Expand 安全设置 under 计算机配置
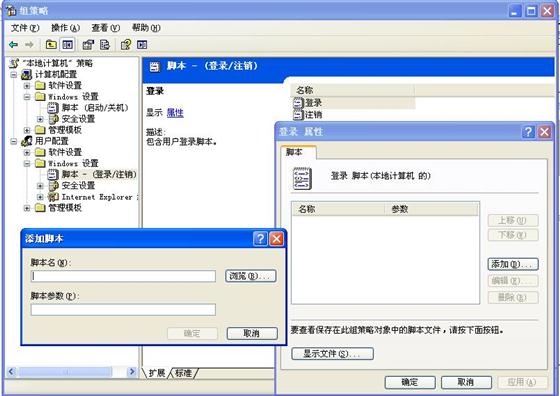The width and height of the screenshot is (560, 396). (40, 119)
